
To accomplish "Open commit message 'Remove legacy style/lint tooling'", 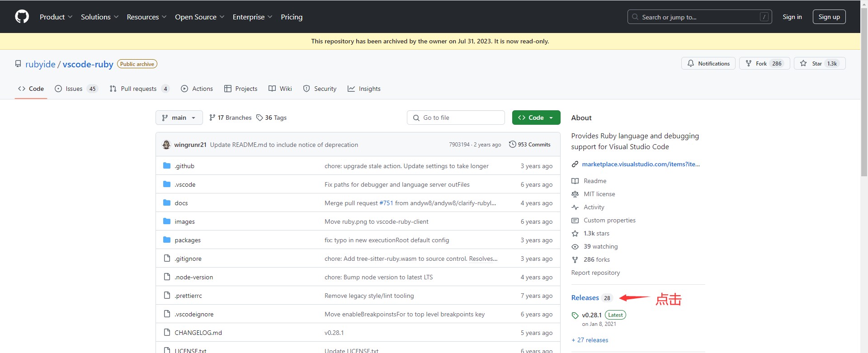I will pyautogui.click(x=369, y=296).
